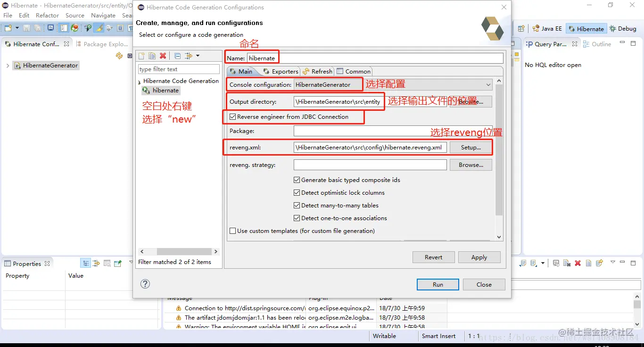Switch to the Refresh tab

[317, 71]
